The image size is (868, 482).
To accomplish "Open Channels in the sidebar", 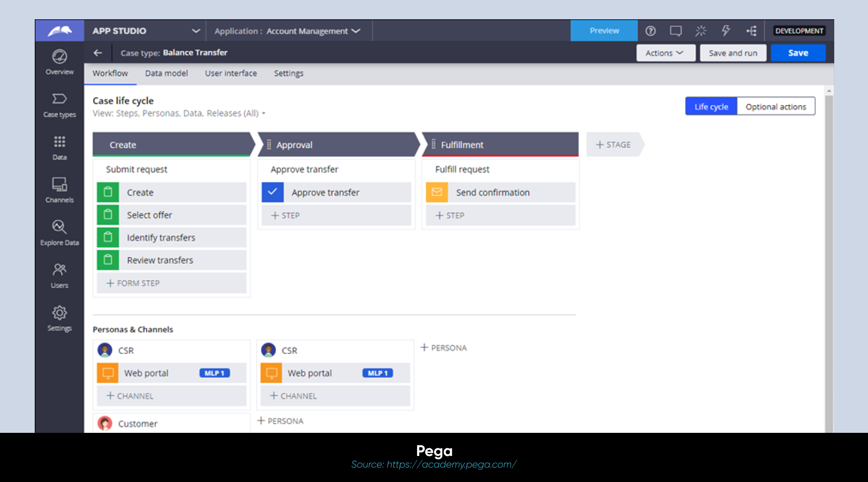I will click(x=59, y=190).
